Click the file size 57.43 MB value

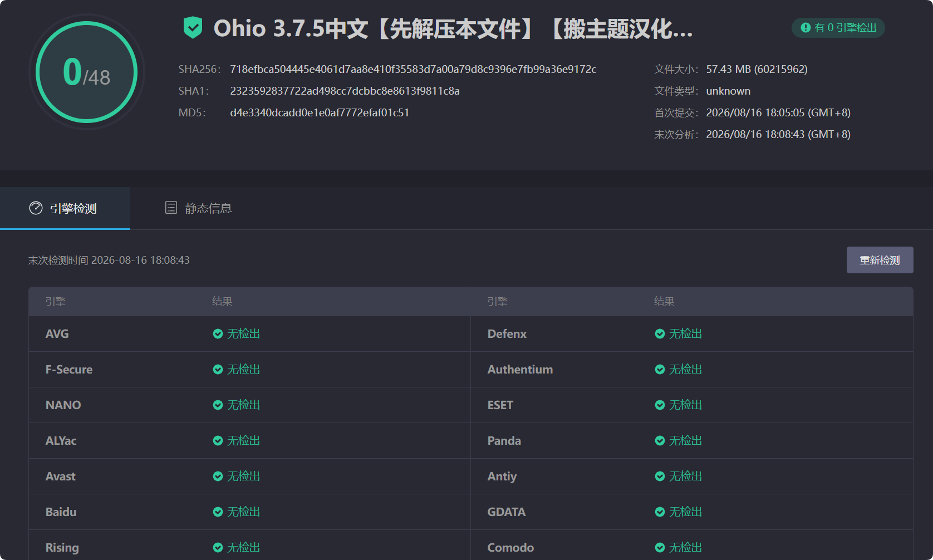(x=757, y=69)
